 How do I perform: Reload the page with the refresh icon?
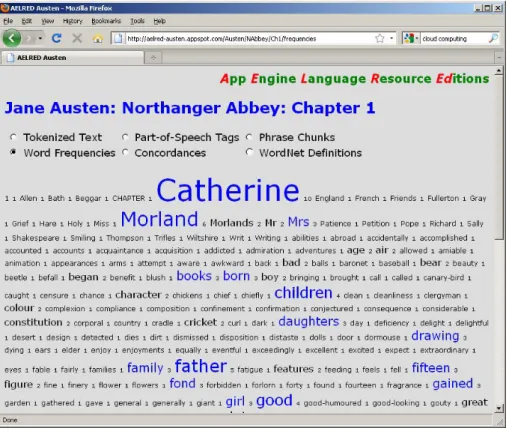pos(57,38)
